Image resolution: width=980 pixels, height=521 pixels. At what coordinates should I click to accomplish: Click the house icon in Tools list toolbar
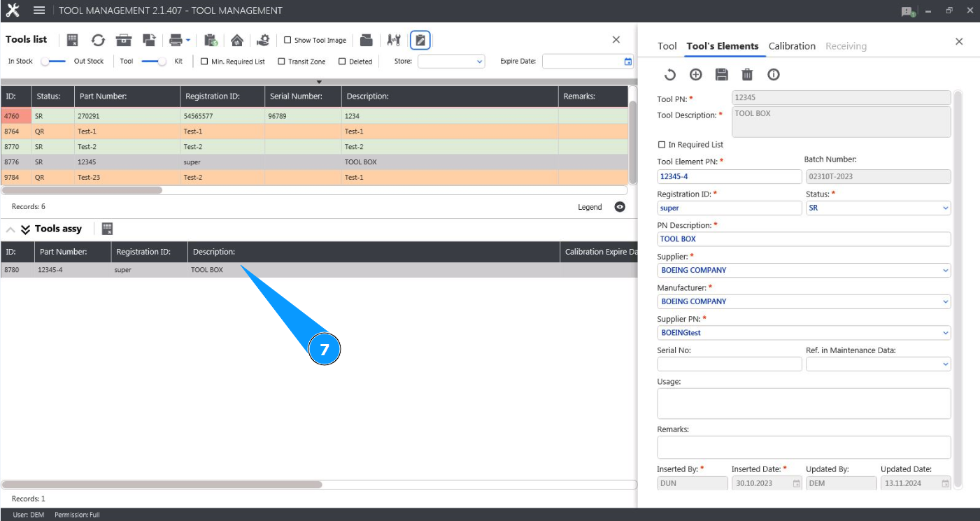coord(237,40)
